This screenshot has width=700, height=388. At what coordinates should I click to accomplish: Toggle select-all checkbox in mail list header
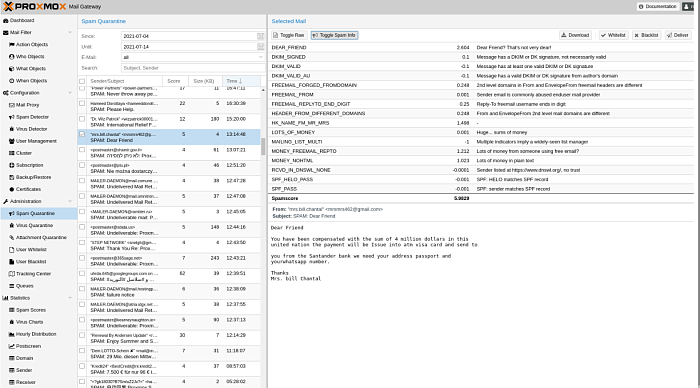pos(82,81)
